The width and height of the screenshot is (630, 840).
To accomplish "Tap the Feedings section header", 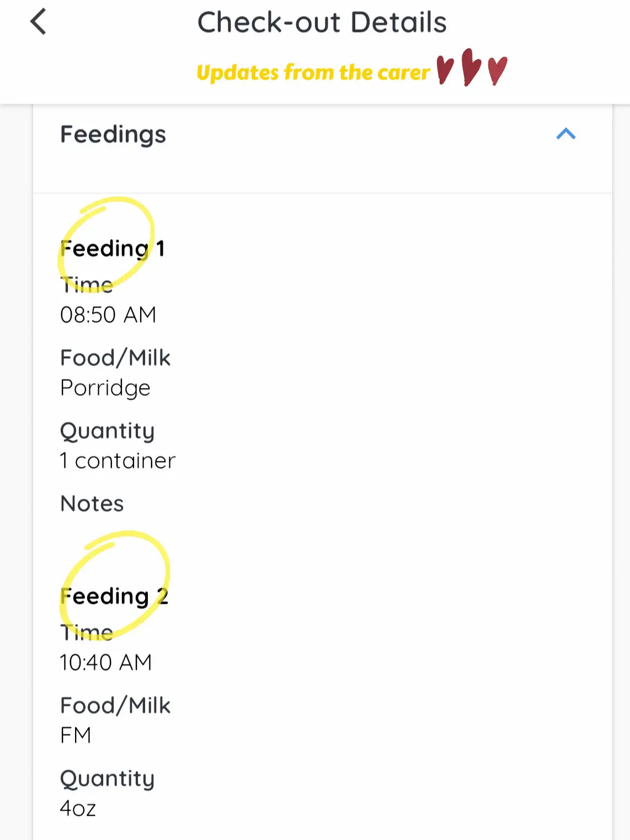I will point(323,135).
